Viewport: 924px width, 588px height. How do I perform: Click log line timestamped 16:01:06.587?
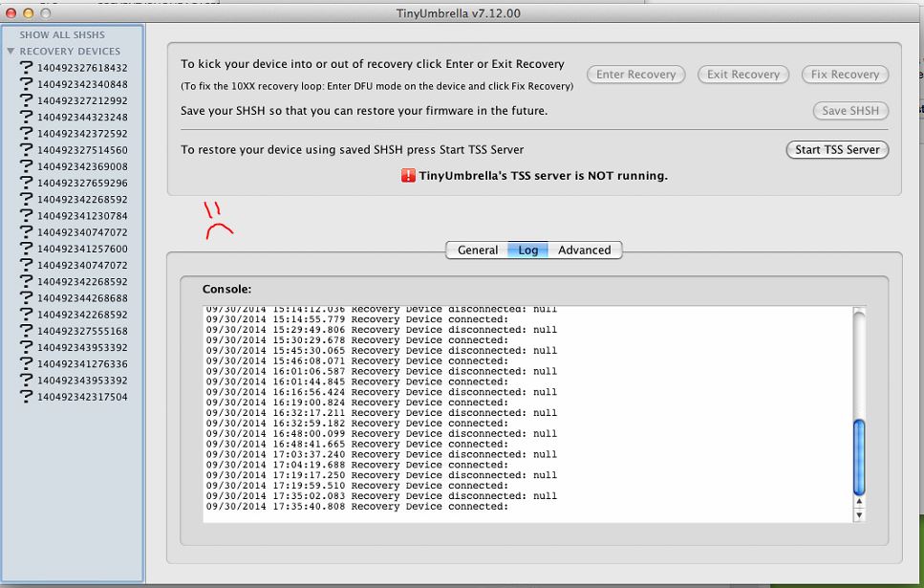click(x=381, y=372)
